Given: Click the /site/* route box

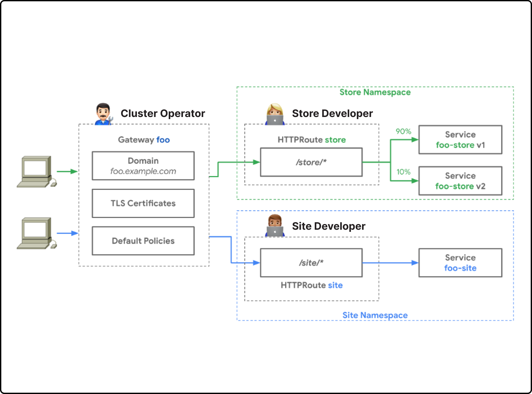Looking at the screenshot, I should (311, 263).
